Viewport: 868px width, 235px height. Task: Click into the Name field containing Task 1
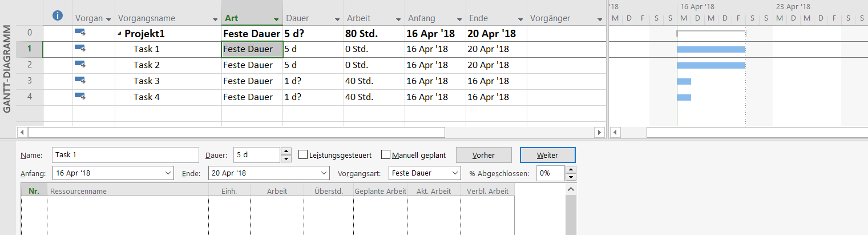click(125, 155)
